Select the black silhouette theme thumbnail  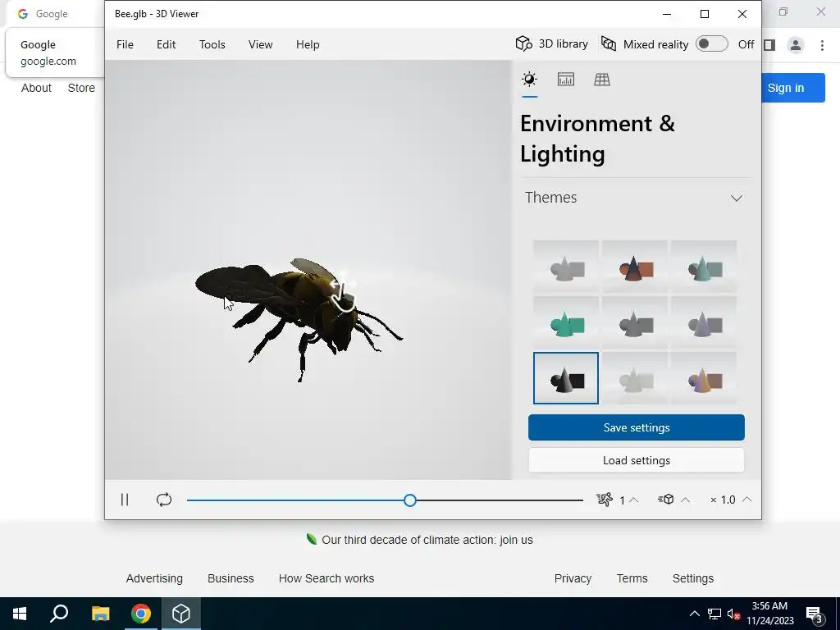point(566,378)
